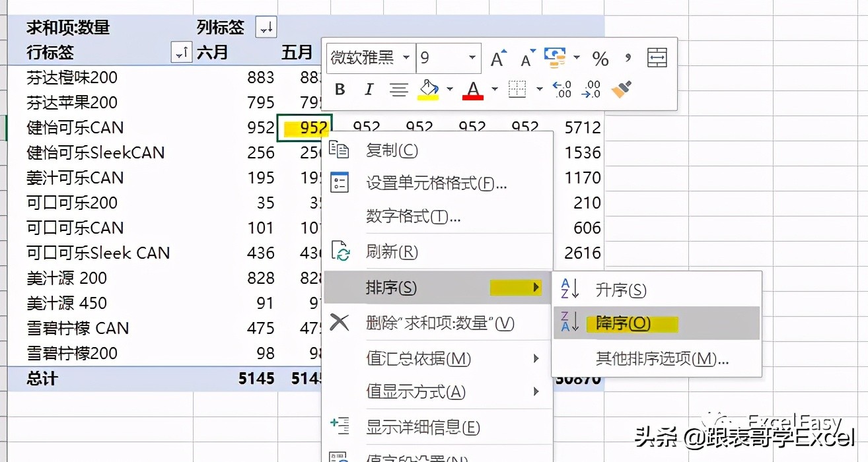Image resolution: width=868 pixels, height=462 pixels.
Task: Click ascending A-Z sort icon
Action: pyautogui.click(x=569, y=289)
